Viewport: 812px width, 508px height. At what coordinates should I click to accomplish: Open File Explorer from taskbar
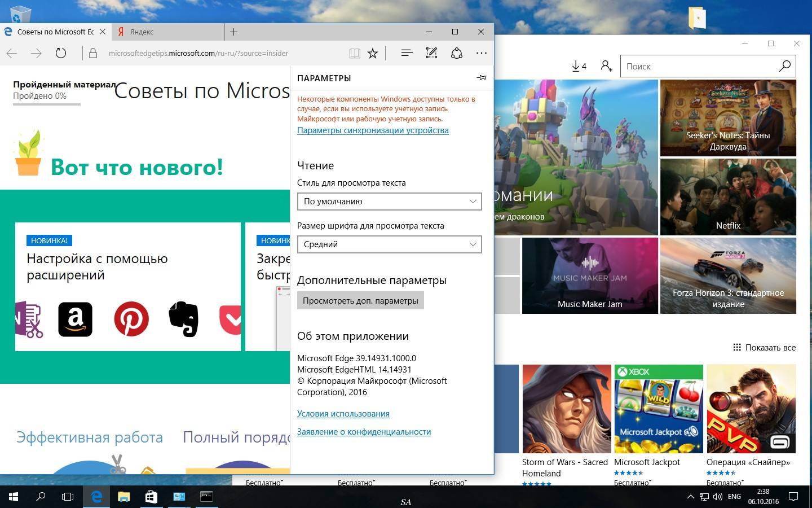tap(123, 497)
